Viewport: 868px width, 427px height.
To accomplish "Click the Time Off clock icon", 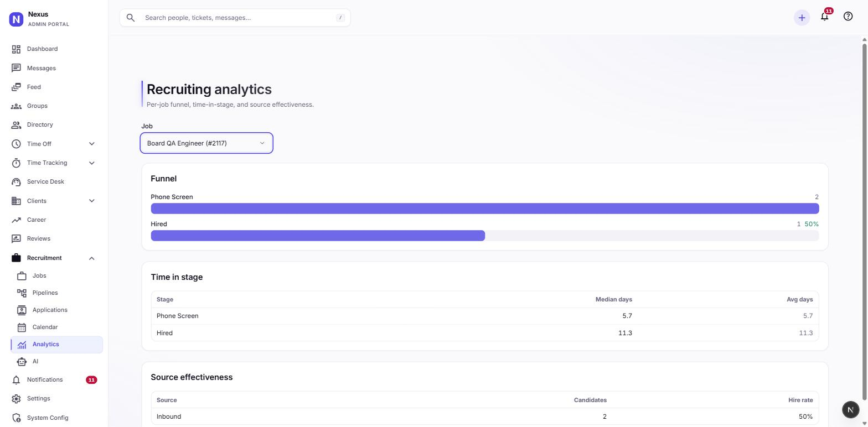I will click(16, 144).
